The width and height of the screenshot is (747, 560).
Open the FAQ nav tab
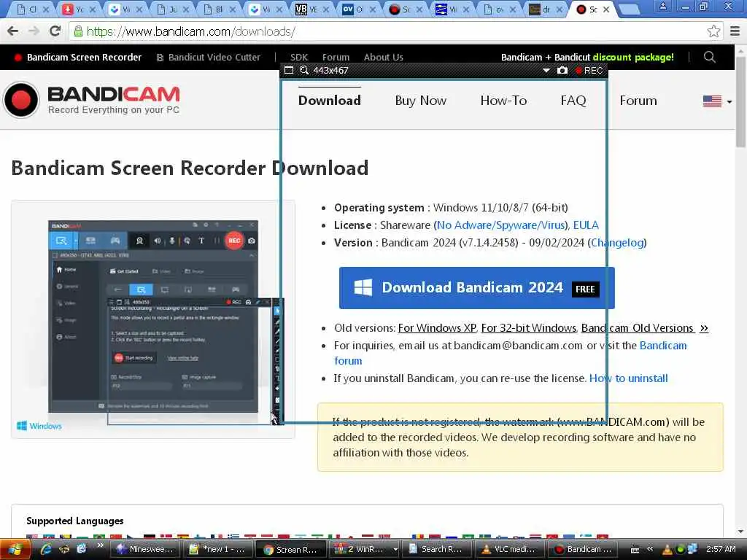tap(573, 101)
